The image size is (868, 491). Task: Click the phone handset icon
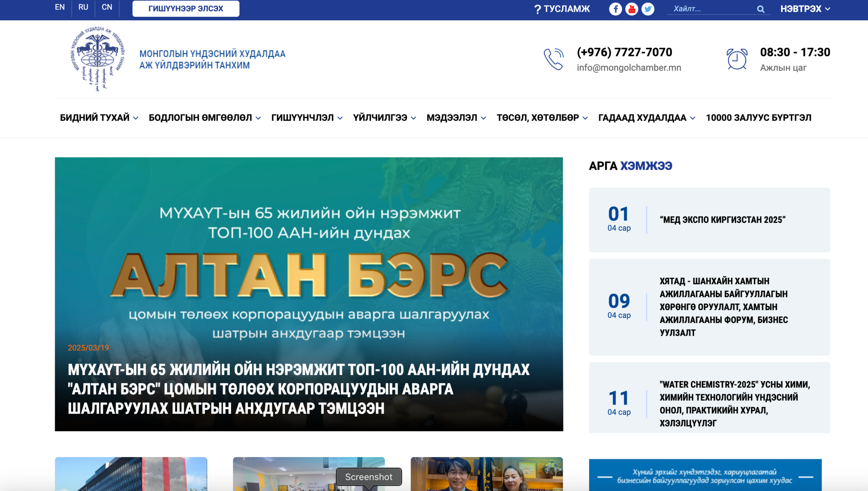coord(554,59)
